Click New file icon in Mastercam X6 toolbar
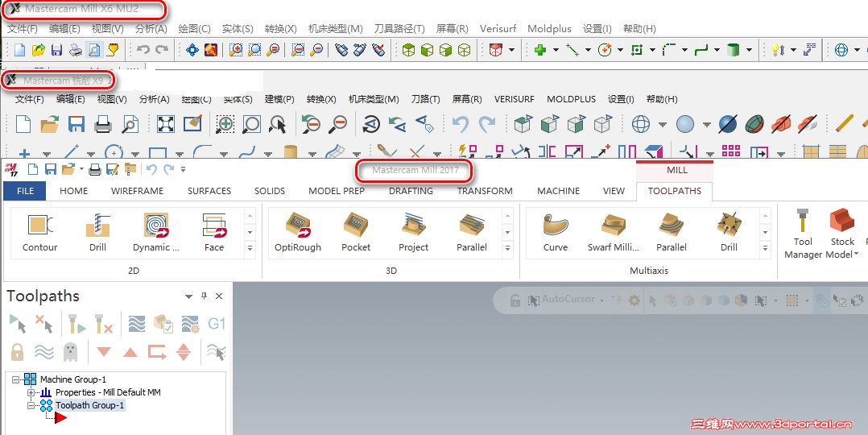This screenshot has width=868, height=435. click(19, 51)
